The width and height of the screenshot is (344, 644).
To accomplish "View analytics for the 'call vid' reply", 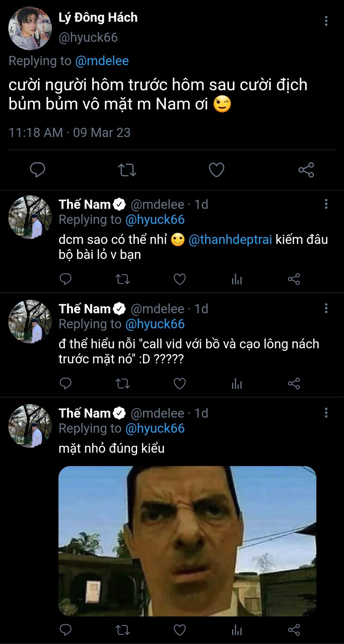I will 237,383.
